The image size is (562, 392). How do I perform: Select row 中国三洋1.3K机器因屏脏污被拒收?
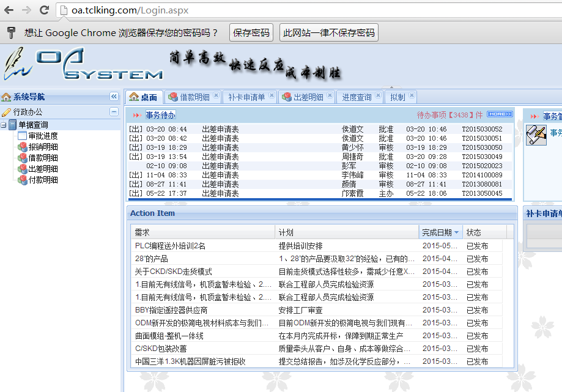point(317,361)
